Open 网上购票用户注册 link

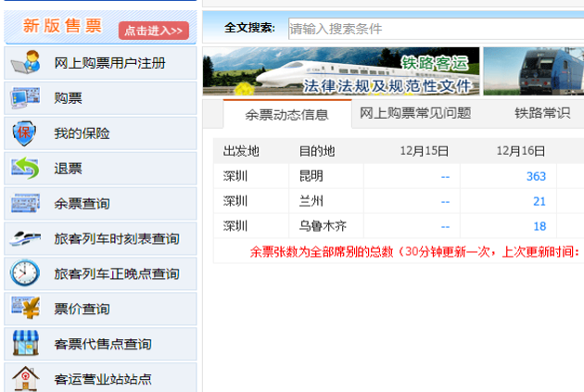coord(110,63)
